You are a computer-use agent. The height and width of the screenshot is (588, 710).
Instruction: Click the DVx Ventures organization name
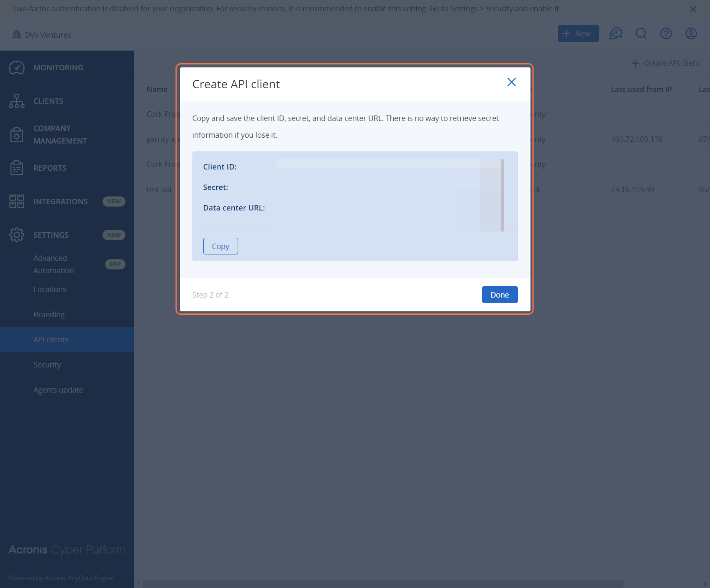tap(48, 35)
